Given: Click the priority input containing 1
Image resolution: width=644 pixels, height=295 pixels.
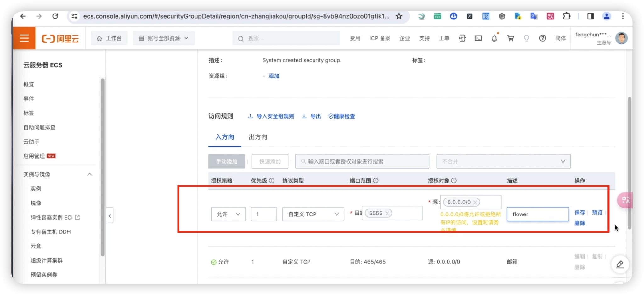Looking at the screenshot, I should point(264,214).
